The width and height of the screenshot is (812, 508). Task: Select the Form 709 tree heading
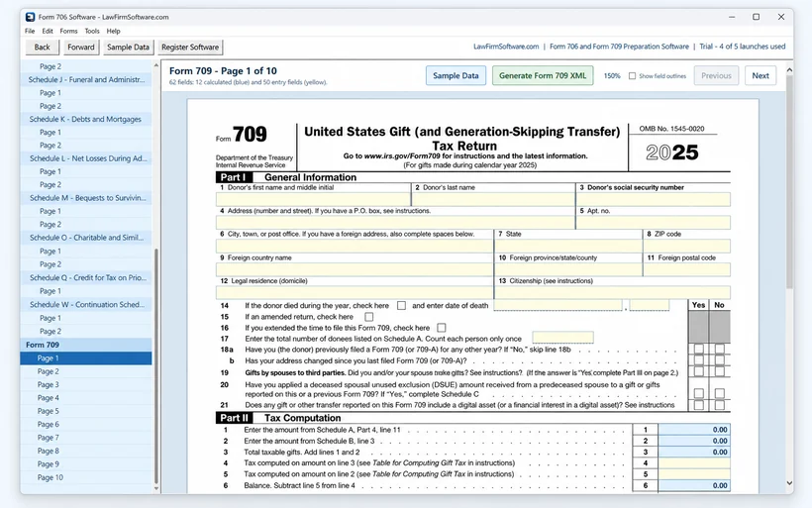[x=86, y=345]
